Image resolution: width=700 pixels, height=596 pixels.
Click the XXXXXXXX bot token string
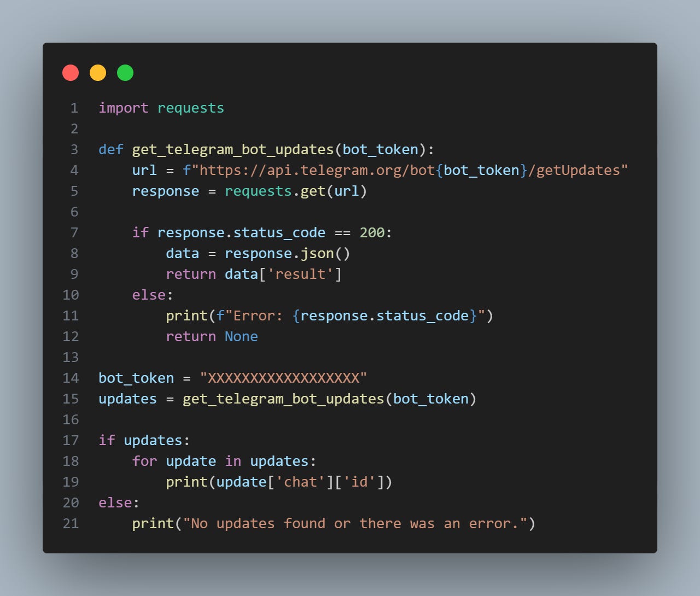coord(283,378)
